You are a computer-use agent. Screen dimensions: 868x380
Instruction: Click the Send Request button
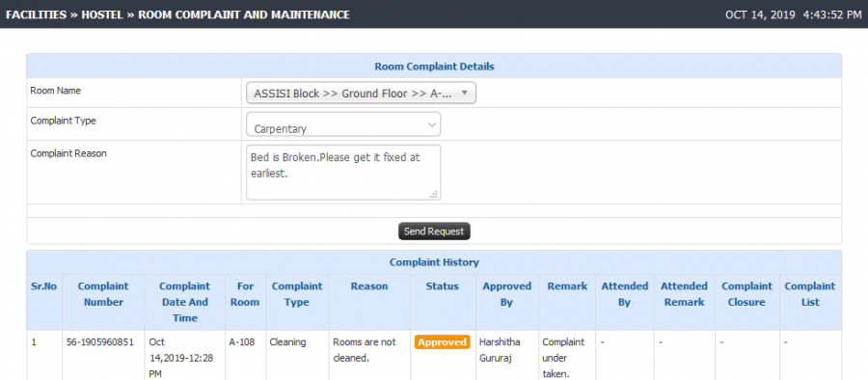(434, 231)
